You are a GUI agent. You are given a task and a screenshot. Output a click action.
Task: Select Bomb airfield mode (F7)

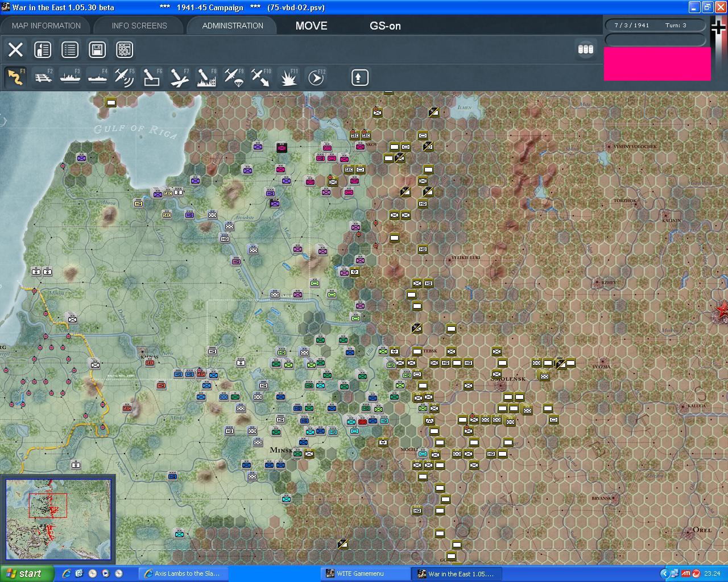point(179,77)
